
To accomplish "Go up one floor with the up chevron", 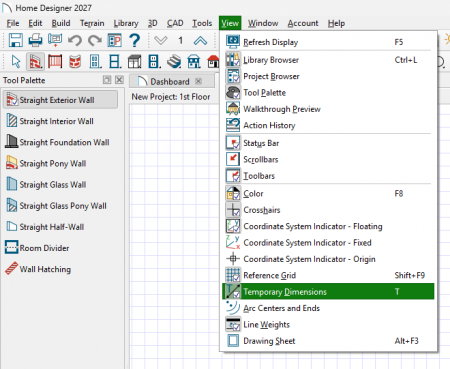I will coord(200,41).
